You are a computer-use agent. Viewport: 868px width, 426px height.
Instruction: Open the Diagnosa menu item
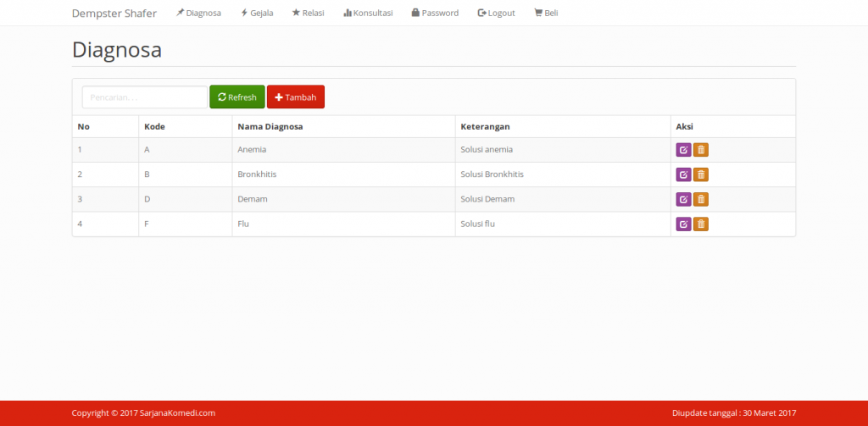pos(198,13)
